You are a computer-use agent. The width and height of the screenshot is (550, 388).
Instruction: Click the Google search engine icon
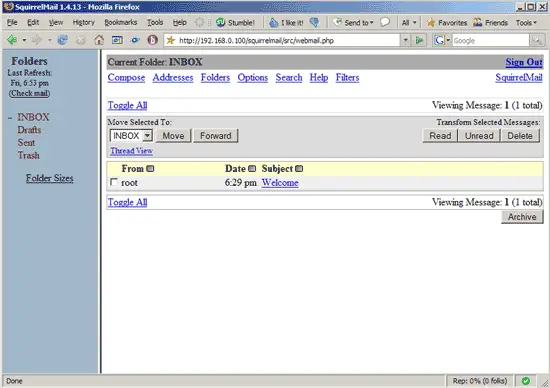click(x=439, y=40)
